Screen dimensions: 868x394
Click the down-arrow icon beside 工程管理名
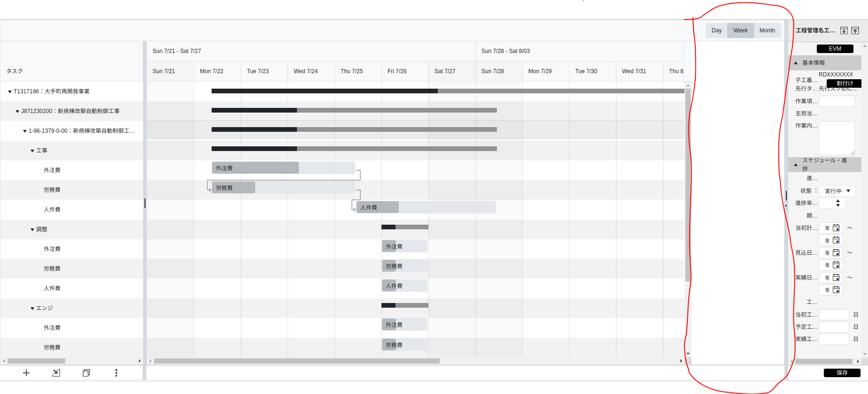(x=844, y=30)
